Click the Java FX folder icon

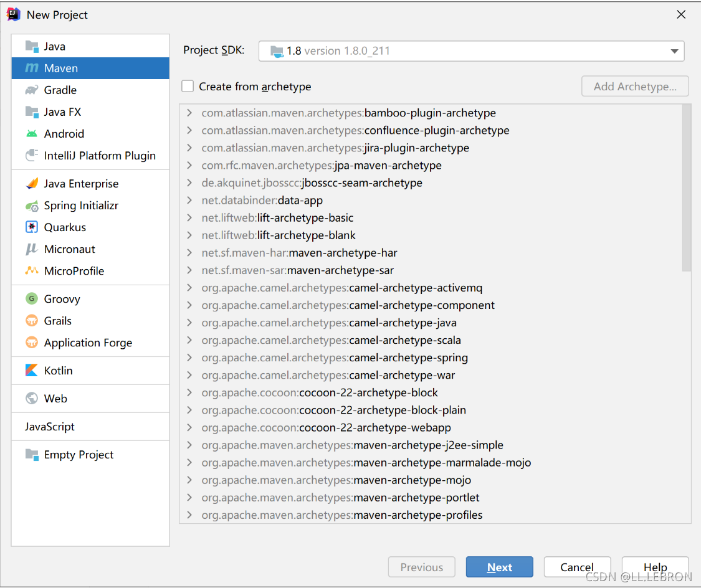[32, 112]
